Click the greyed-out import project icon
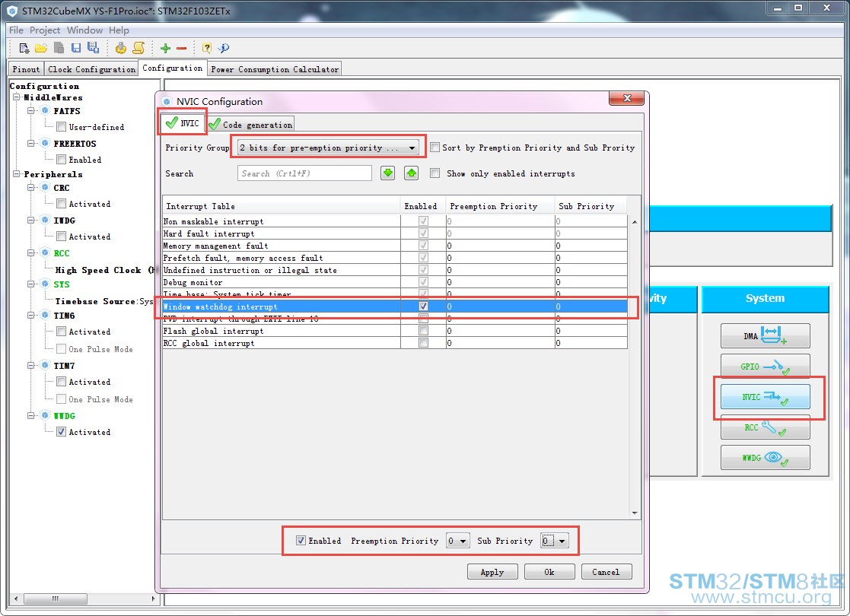 point(59,48)
